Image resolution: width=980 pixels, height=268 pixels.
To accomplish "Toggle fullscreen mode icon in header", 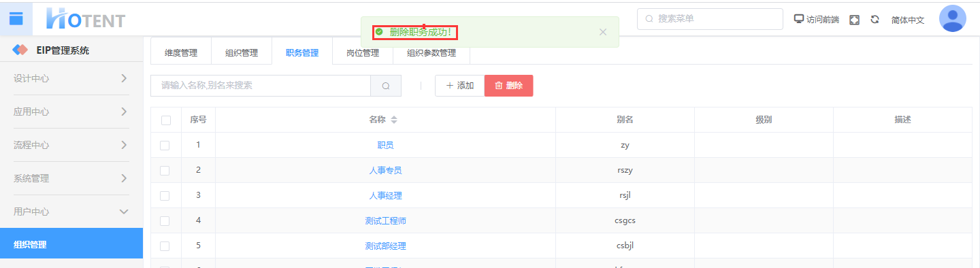I will 855,20.
